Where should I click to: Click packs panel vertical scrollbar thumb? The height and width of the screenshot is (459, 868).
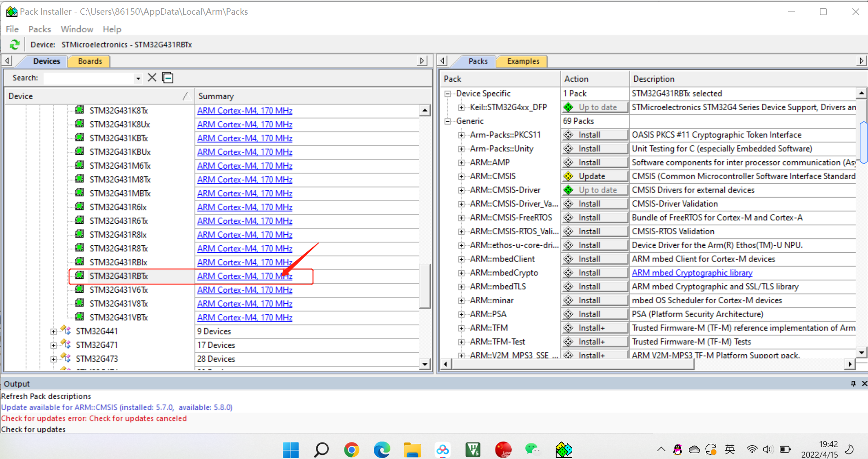click(x=863, y=142)
